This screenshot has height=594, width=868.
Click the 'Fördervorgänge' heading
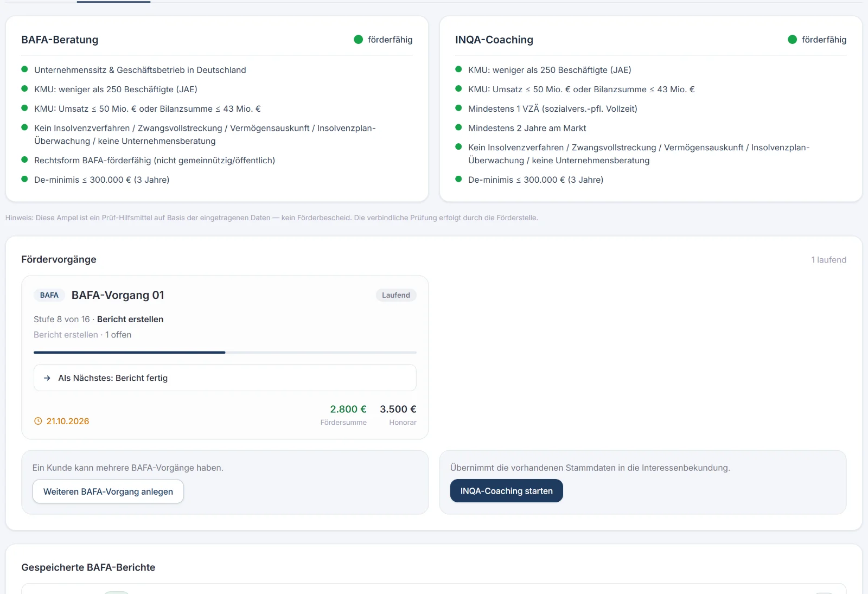tap(59, 259)
